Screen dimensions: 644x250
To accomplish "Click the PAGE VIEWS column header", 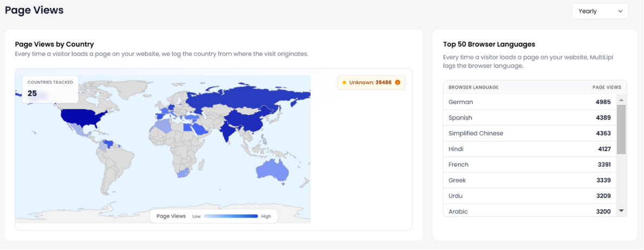I will click(607, 87).
